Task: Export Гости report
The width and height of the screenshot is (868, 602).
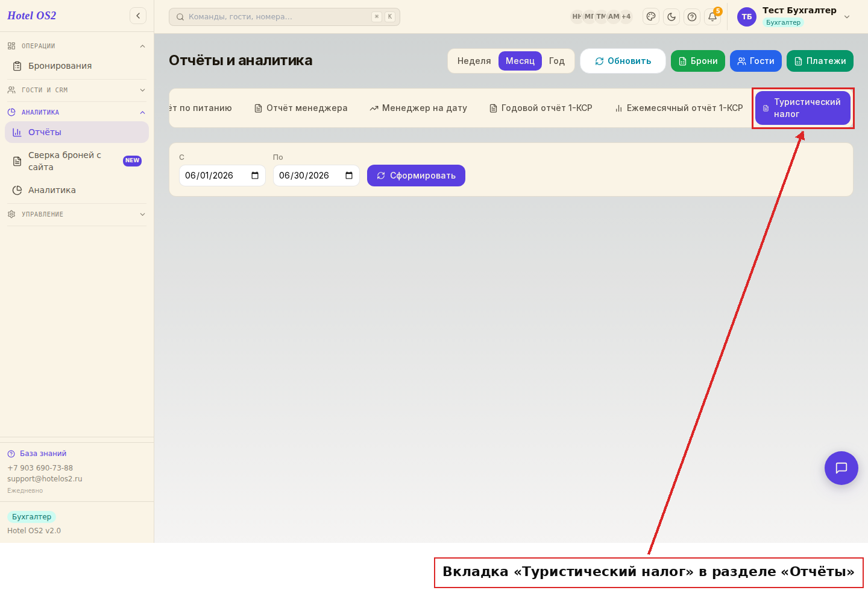Action: tap(756, 61)
